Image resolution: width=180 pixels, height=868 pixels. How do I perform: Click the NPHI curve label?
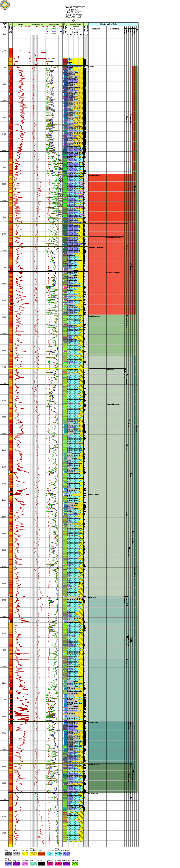[x=54, y=29]
